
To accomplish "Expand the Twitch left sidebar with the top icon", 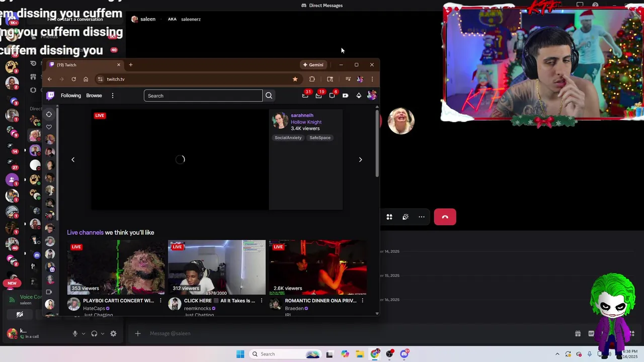I will 49,114.
